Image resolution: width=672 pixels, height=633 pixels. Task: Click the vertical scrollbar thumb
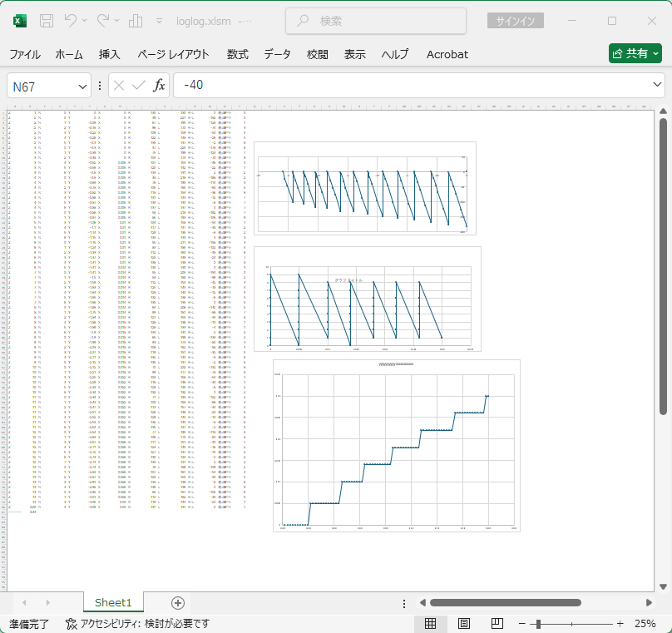pyautogui.click(x=663, y=266)
